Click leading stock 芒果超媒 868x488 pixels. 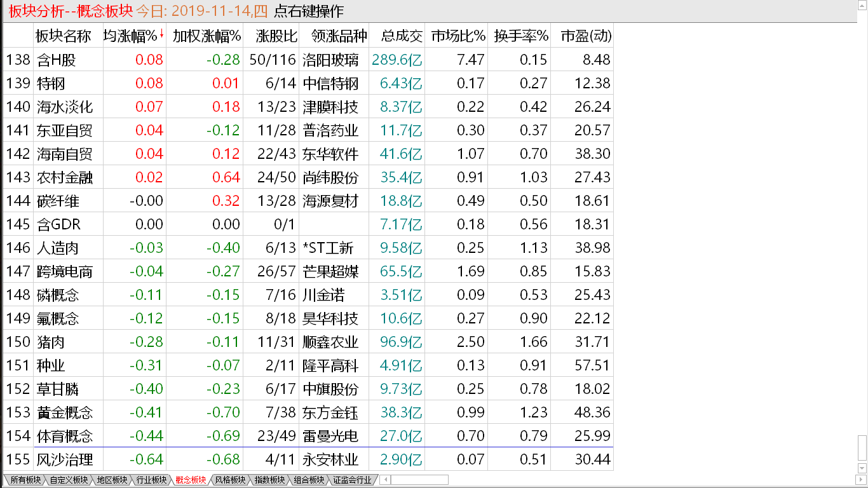pyautogui.click(x=331, y=271)
